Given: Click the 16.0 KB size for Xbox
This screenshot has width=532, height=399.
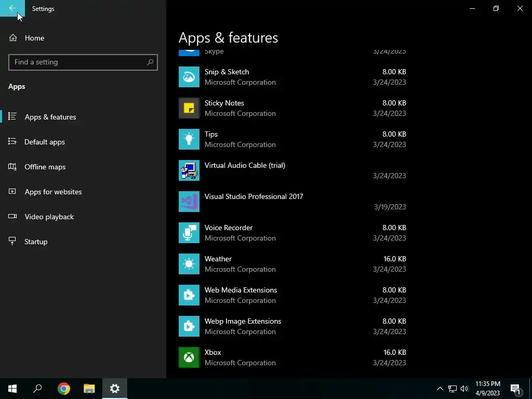Looking at the screenshot, I should [395, 353].
